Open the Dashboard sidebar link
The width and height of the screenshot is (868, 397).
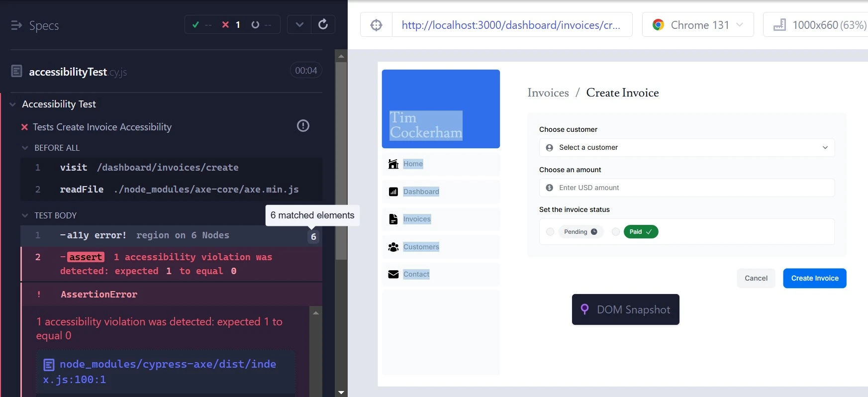421,192
